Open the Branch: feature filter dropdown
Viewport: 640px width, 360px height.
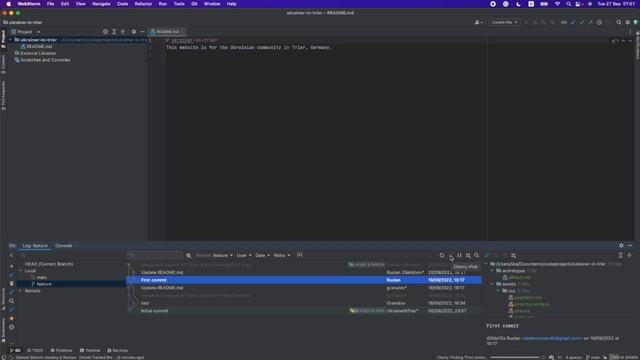[214, 256]
